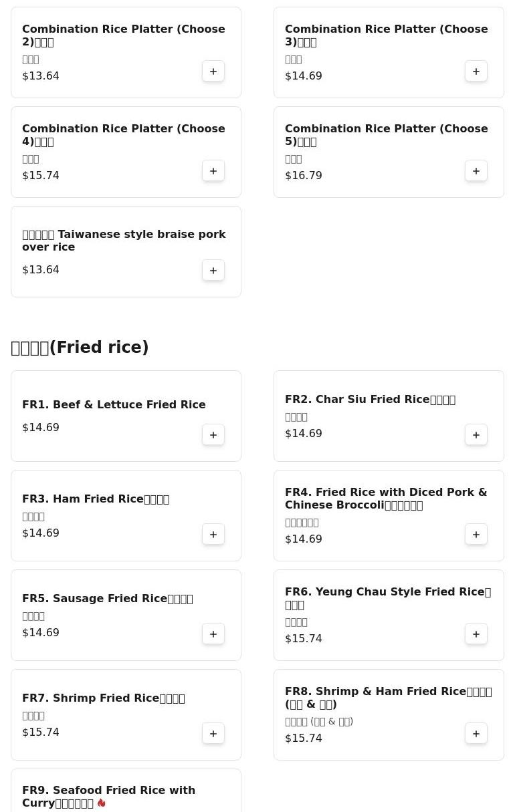Add FR2 Char Siu Fried Rice
Screen dimensions: 515x812
point(476,435)
